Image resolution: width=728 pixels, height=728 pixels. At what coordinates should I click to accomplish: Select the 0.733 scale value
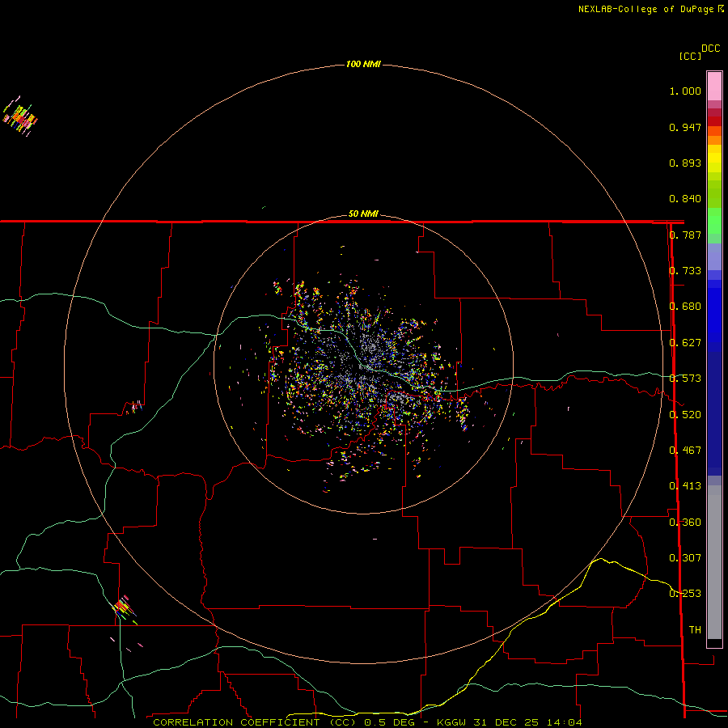click(685, 271)
